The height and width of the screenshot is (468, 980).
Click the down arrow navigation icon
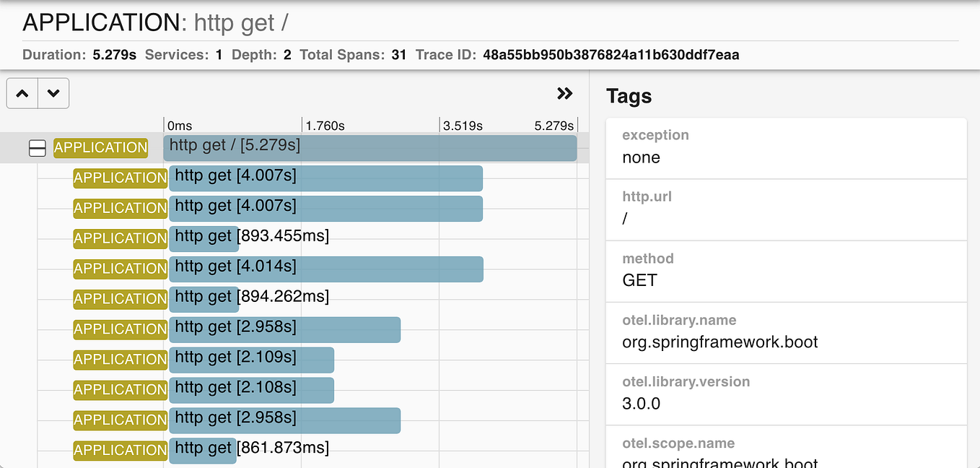53,92
